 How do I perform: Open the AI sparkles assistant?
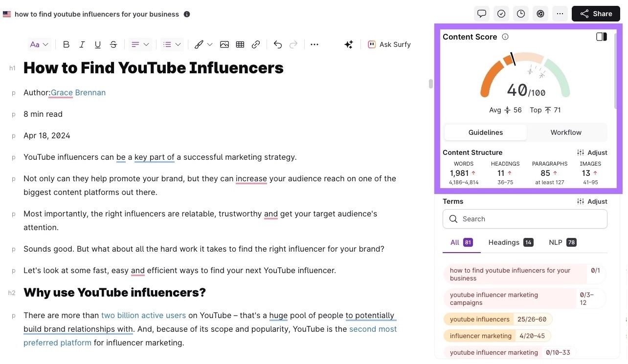click(349, 44)
